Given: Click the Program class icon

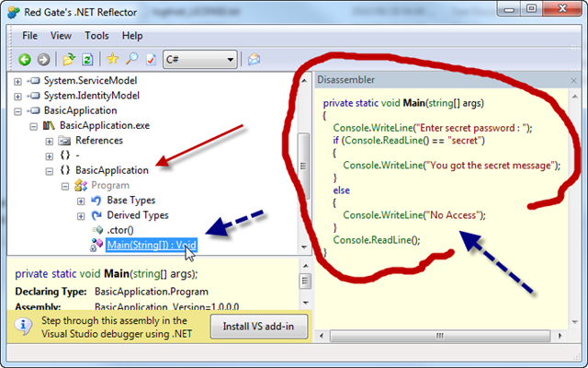Looking at the screenshot, I should click(x=81, y=186).
